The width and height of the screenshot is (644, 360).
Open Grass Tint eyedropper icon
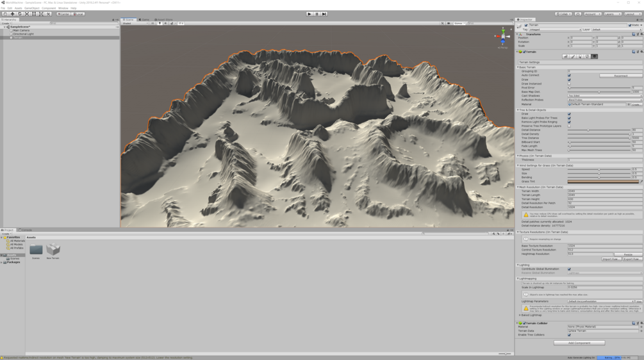(641, 181)
